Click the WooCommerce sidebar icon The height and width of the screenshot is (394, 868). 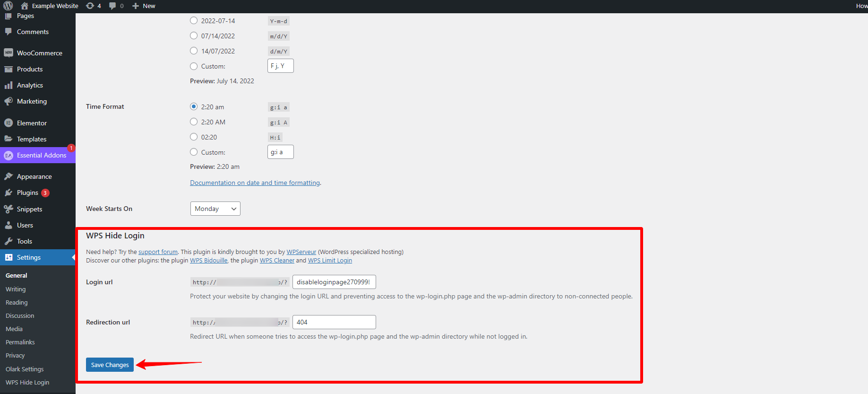[x=8, y=53]
